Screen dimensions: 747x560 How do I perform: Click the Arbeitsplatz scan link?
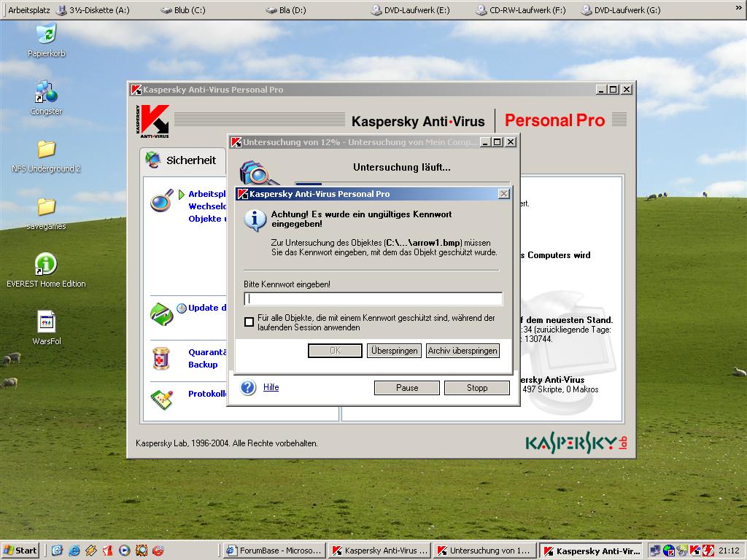207,194
